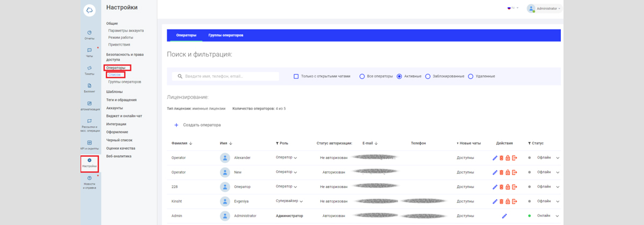Select the Все операторы radio button
The image size is (644, 225).
(x=362, y=76)
